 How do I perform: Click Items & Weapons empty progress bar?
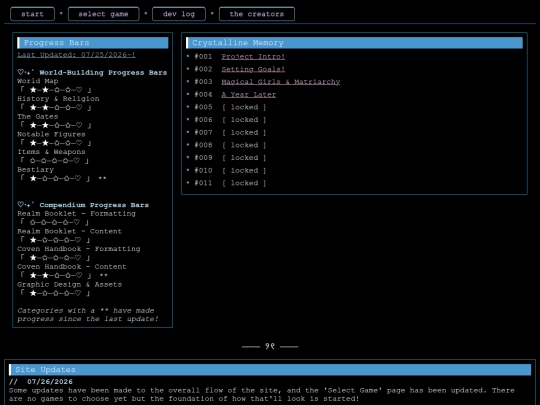pos(54,161)
